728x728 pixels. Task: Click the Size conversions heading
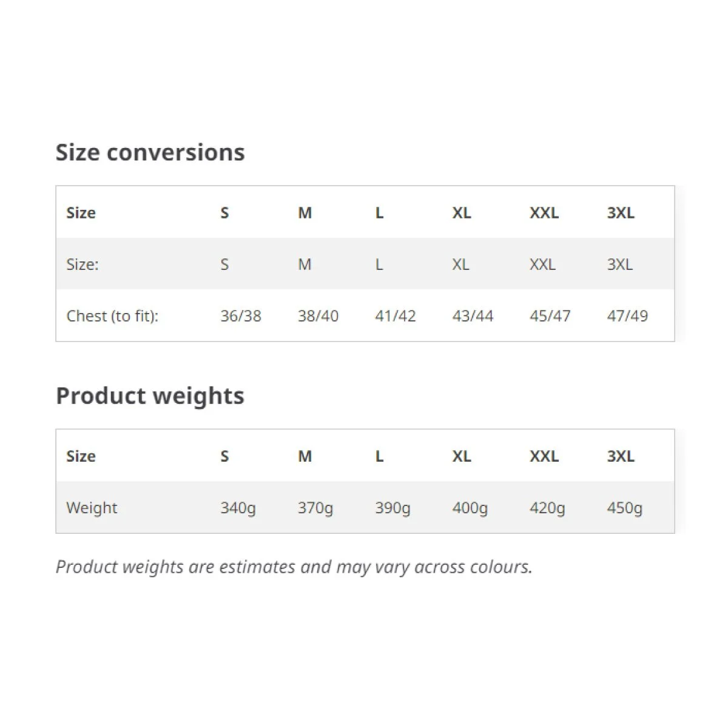coord(150,152)
